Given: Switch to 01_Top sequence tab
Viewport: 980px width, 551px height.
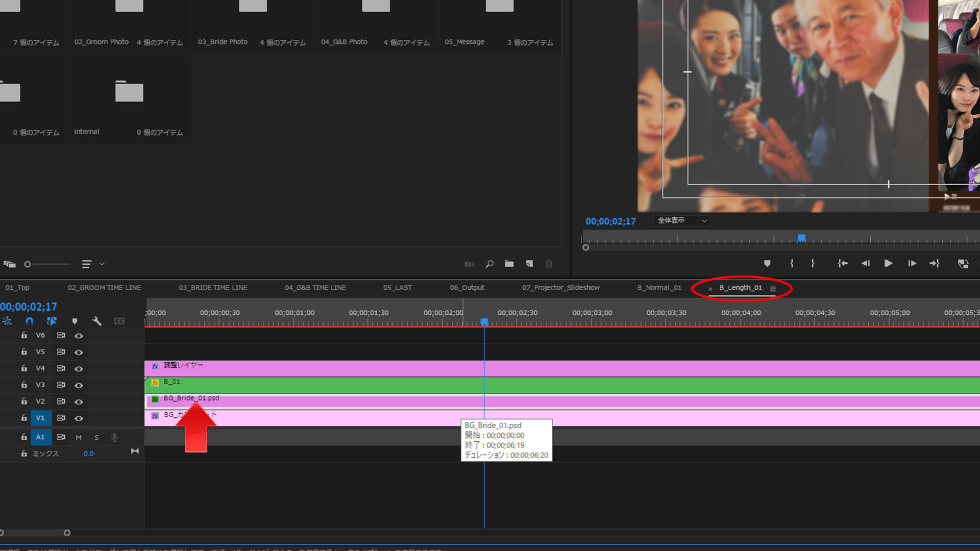Looking at the screenshot, I should pos(17,288).
